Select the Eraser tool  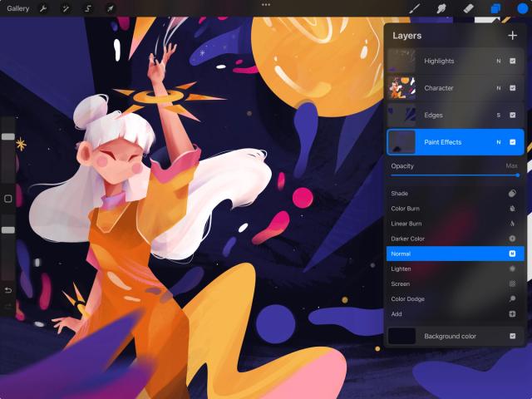coord(468,8)
